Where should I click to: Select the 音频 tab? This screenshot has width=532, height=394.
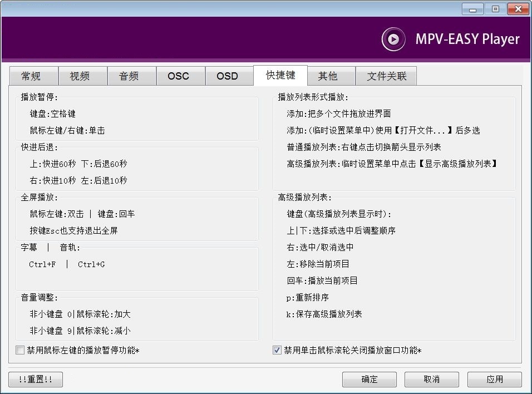click(x=131, y=76)
